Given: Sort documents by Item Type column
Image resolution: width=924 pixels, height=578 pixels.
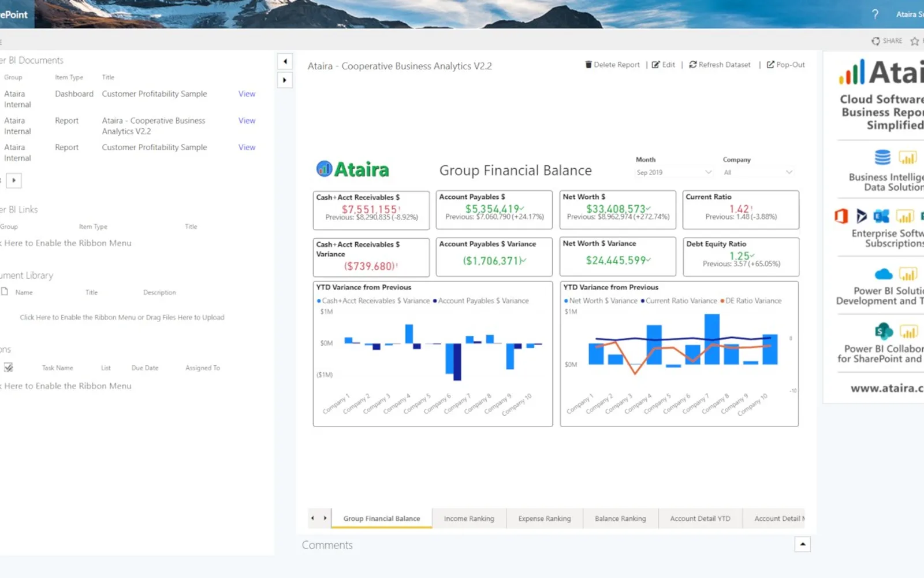Looking at the screenshot, I should coord(69,77).
